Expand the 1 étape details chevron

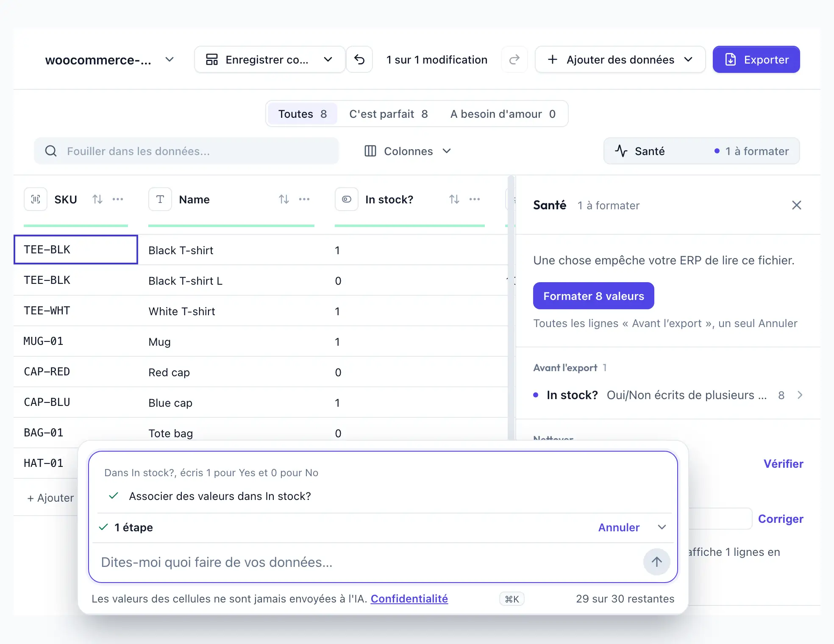(x=662, y=527)
